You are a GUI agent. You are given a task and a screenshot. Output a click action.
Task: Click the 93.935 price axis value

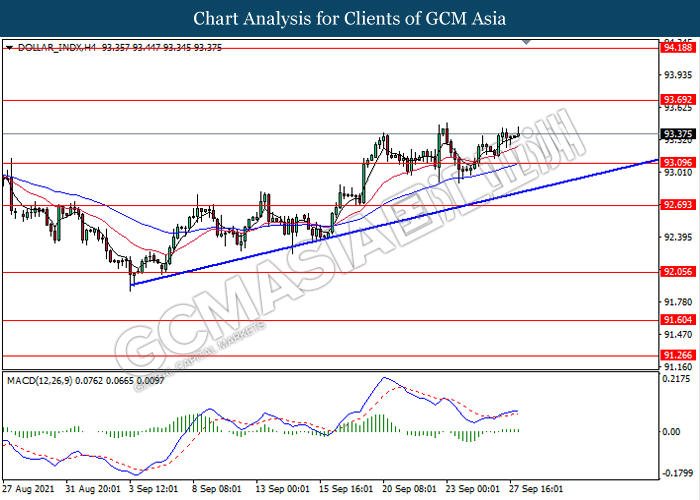coord(678,75)
